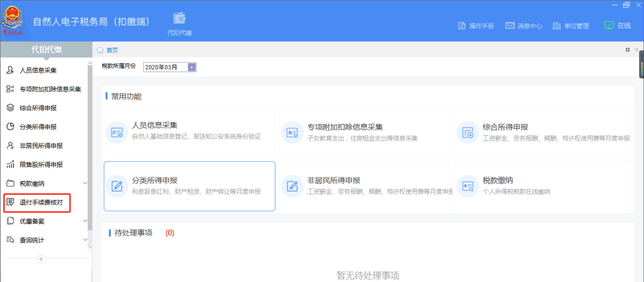Screen dimensions: 644x282
Task: Collapse the sidebar with double-chevron button
Action: (42, 259)
